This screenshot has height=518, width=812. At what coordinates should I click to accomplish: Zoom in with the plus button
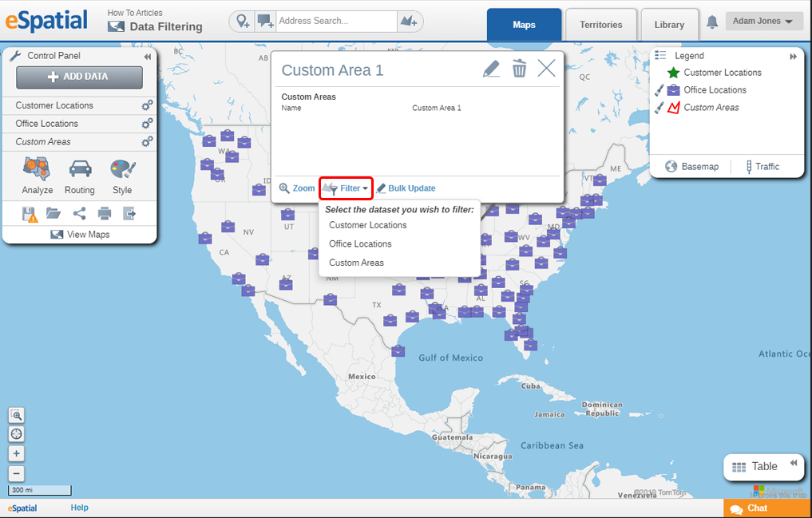point(17,453)
